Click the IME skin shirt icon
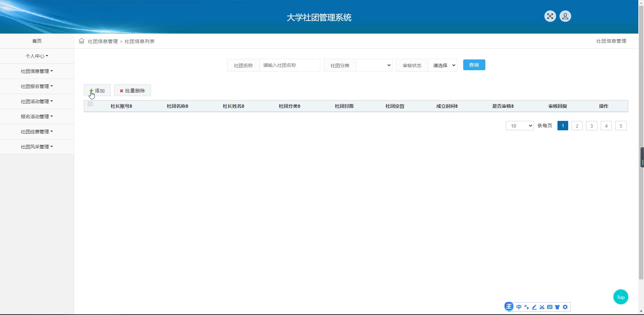The width and height of the screenshot is (644, 315). [x=557, y=307]
